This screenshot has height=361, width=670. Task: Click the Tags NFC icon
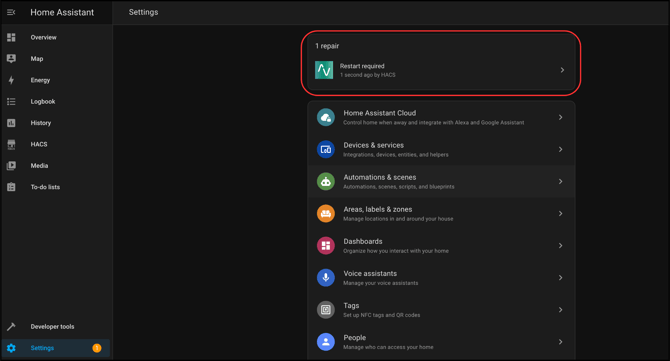pos(326,310)
